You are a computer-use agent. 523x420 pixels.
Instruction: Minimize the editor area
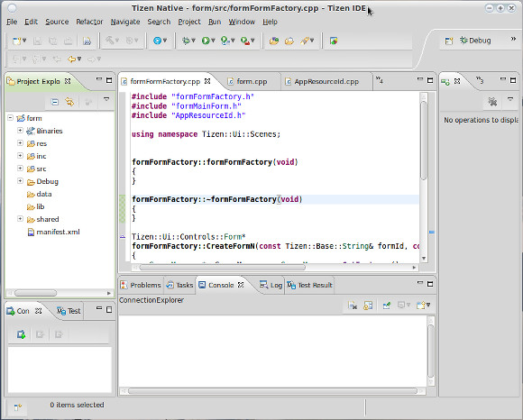tap(420, 79)
